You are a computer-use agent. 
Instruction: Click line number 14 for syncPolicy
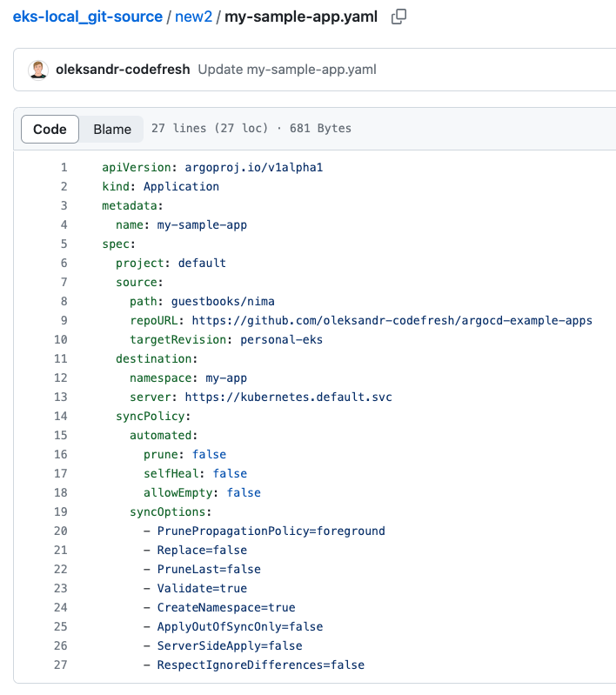[x=61, y=416]
